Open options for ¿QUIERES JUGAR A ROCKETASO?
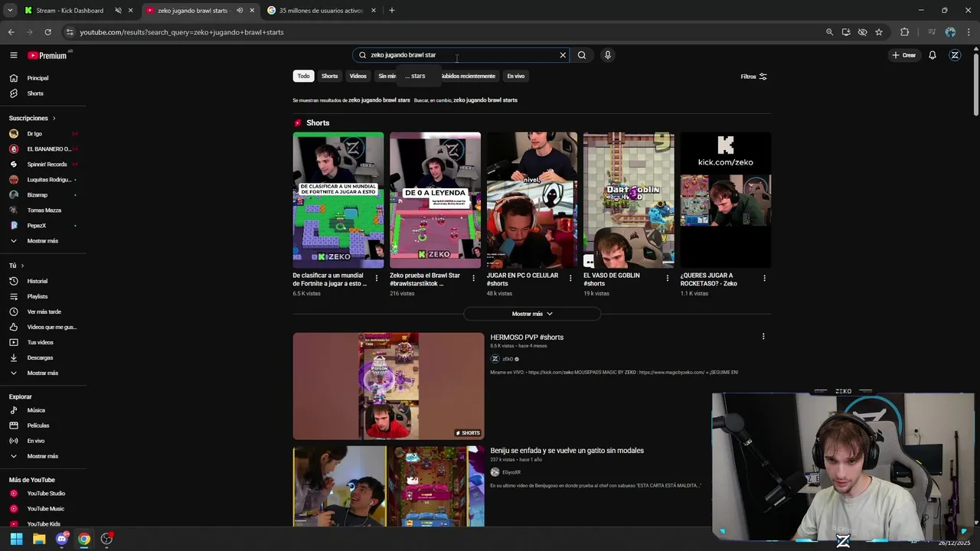The height and width of the screenshot is (551, 980). pyautogui.click(x=764, y=278)
